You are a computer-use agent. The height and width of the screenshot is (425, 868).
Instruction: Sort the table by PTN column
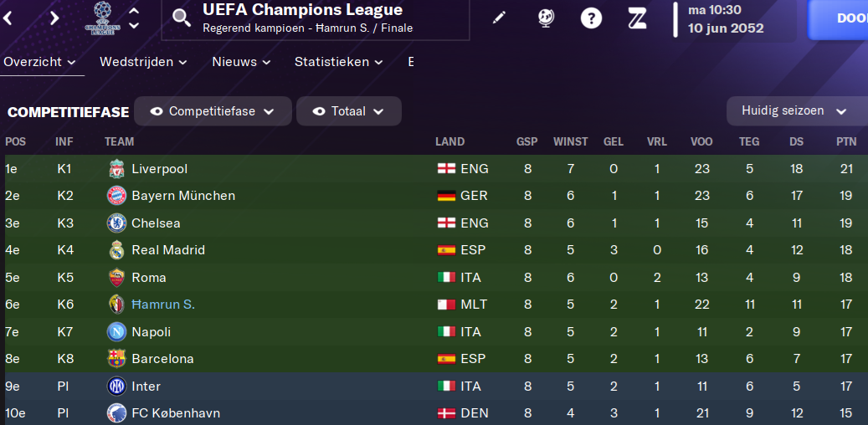(845, 141)
